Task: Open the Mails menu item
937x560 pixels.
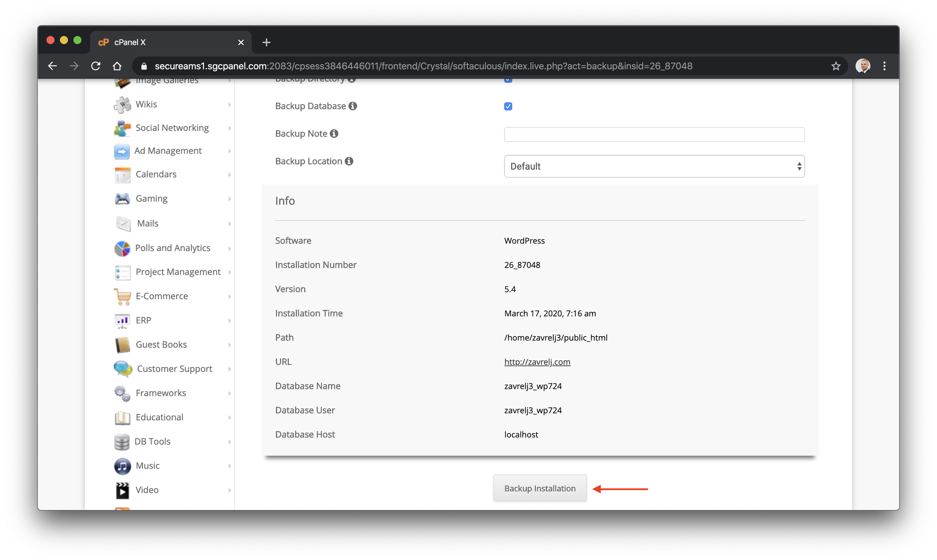Action: click(147, 224)
